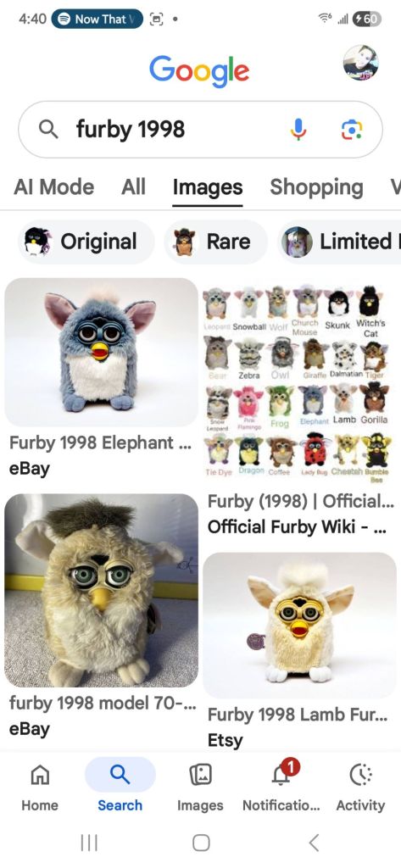Open the Furby 1998 Lamb Etsy image
401x868 pixels.
click(x=299, y=625)
